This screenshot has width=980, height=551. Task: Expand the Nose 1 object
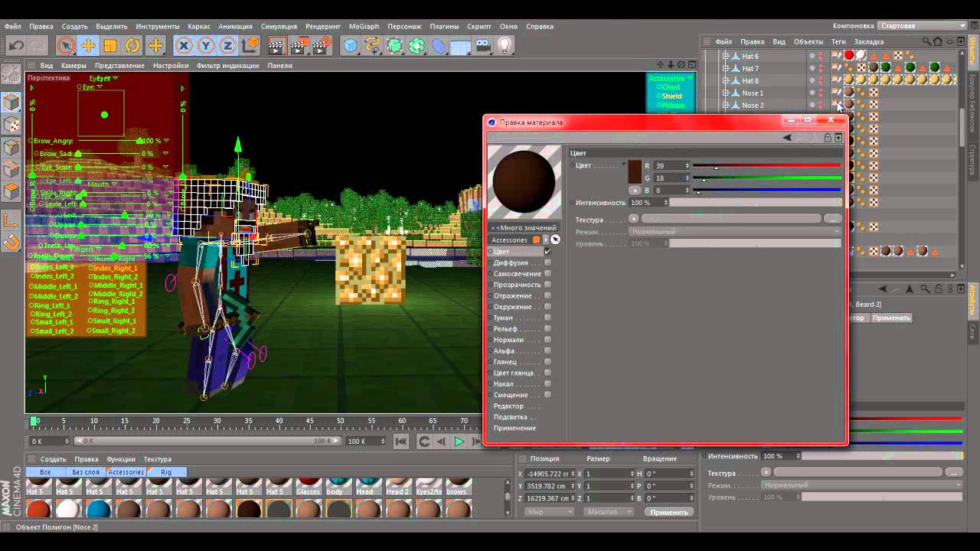(726, 93)
